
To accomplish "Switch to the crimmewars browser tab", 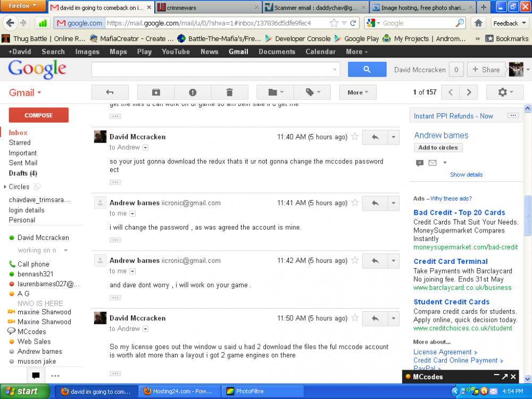I will click(207, 7).
